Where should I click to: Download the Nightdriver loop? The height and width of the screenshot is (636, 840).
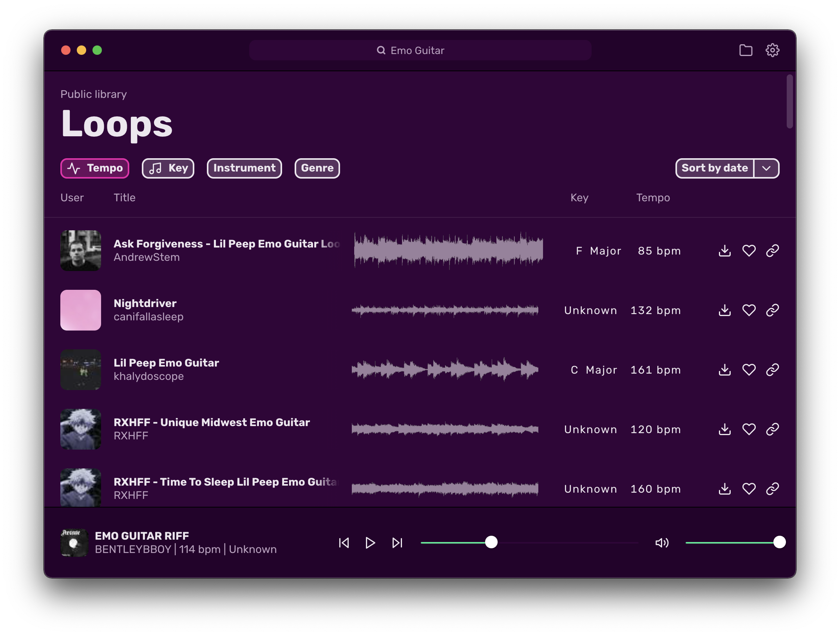tap(725, 310)
